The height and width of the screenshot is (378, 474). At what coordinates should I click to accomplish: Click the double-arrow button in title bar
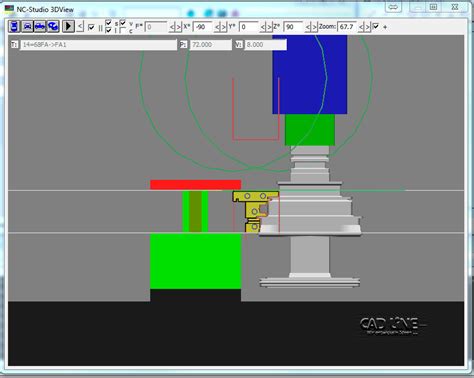tap(393, 7)
